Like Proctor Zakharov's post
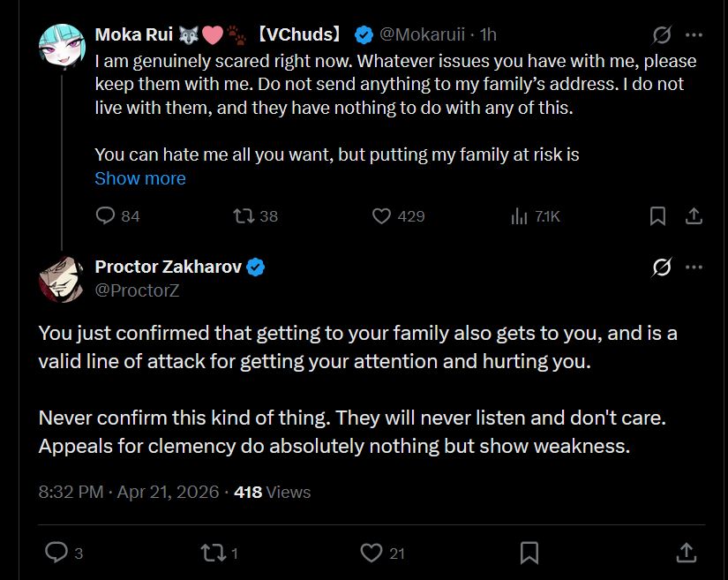728x580 pixels. coord(372,553)
